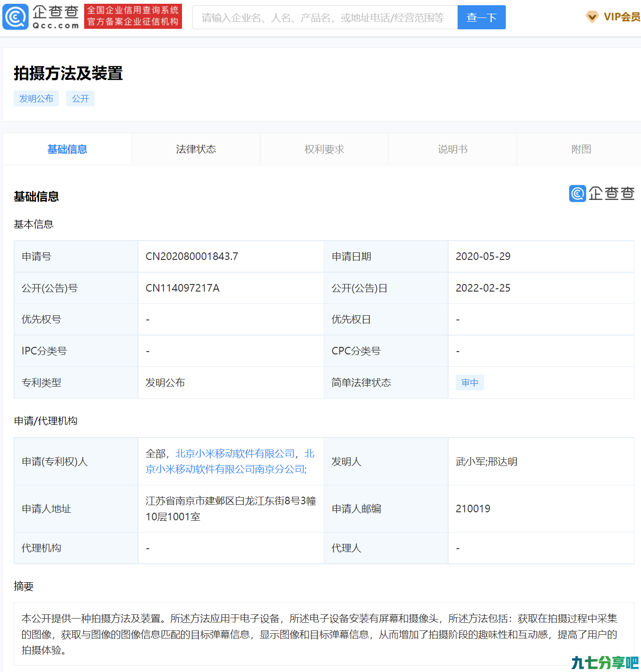Click the patent title 拍摄方法及装置
The image size is (641, 672).
pyautogui.click(x=68, y=73)
